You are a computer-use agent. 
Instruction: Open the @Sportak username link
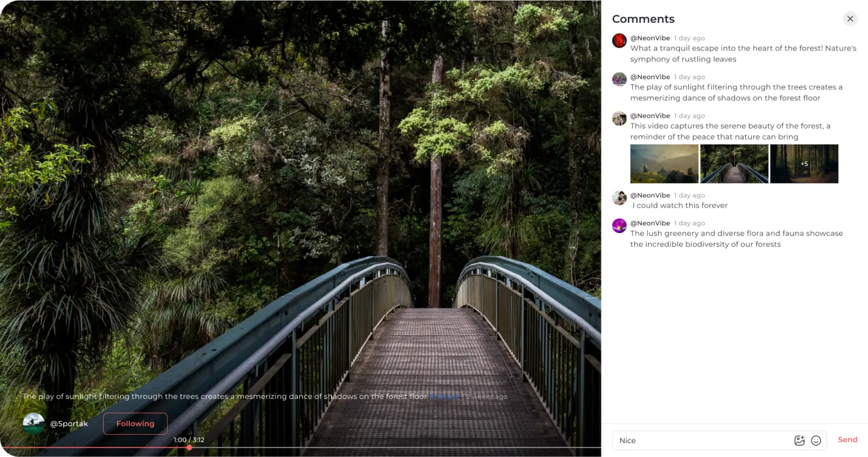pyautogui.click(x=69, y=423)
